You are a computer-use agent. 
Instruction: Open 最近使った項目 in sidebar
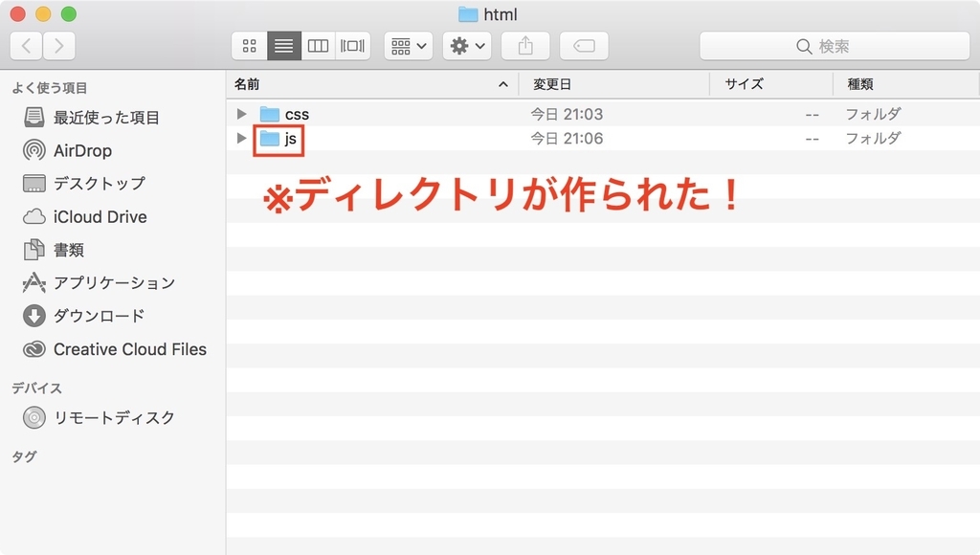coord(106,117)
